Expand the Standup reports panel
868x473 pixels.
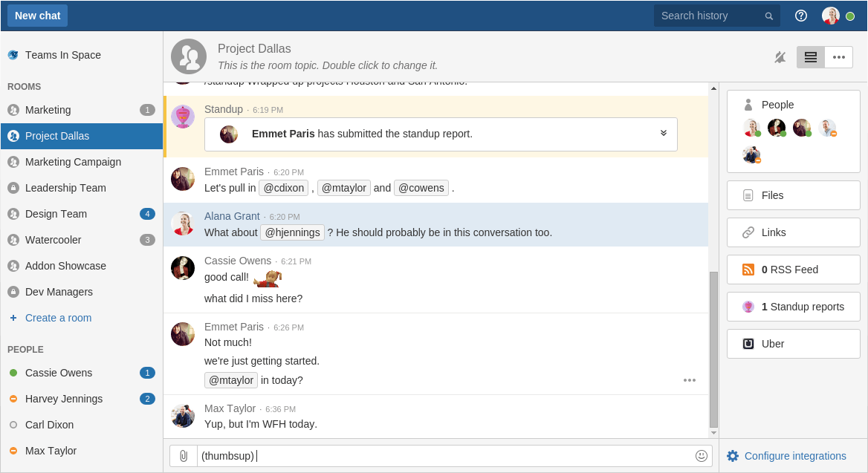pyautogui.click(x=793, y=307)
